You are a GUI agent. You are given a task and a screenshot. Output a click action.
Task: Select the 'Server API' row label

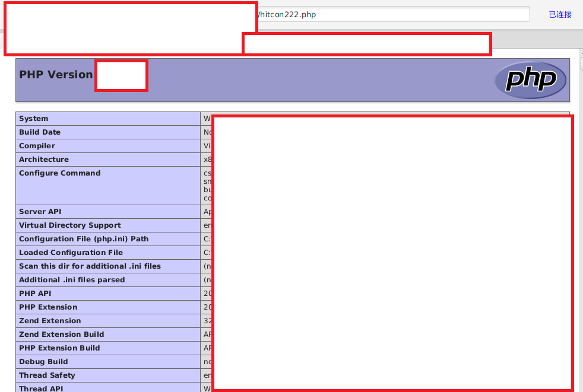(40, 212)
